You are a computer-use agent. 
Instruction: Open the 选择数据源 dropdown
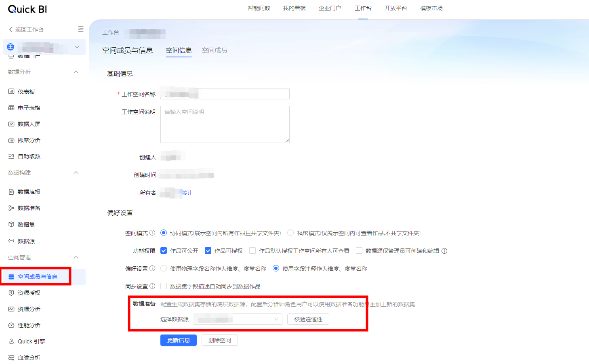(238, 319)
